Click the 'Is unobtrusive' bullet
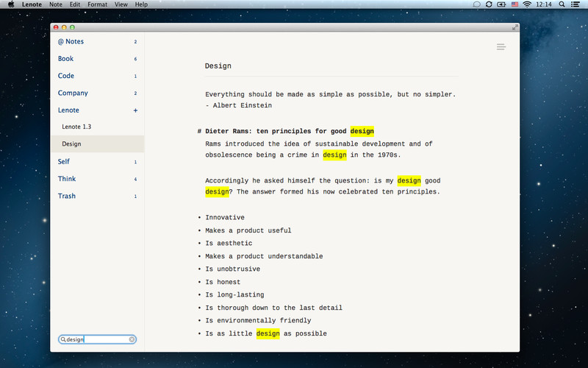This screenshot has width=588, height=368. pyautogui.click(x=232, y=269)
